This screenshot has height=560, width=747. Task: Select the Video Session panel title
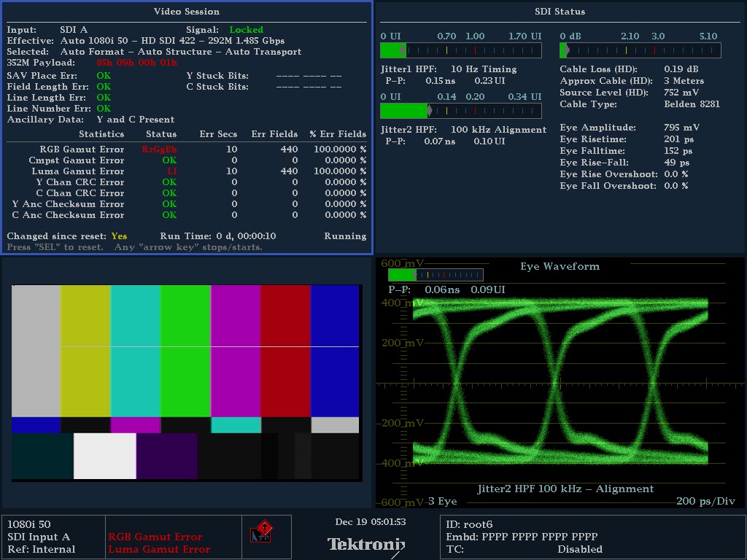187,12
